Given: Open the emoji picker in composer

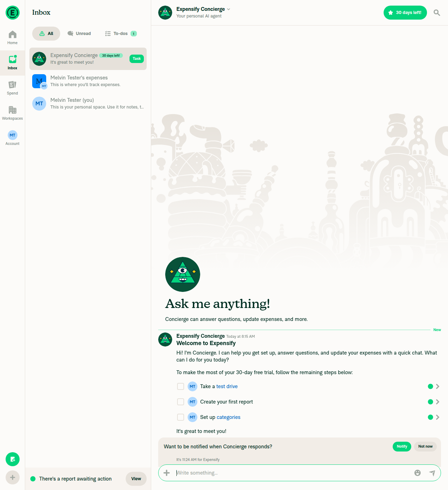Looking at the screenshot, I should tap(418, 473).
